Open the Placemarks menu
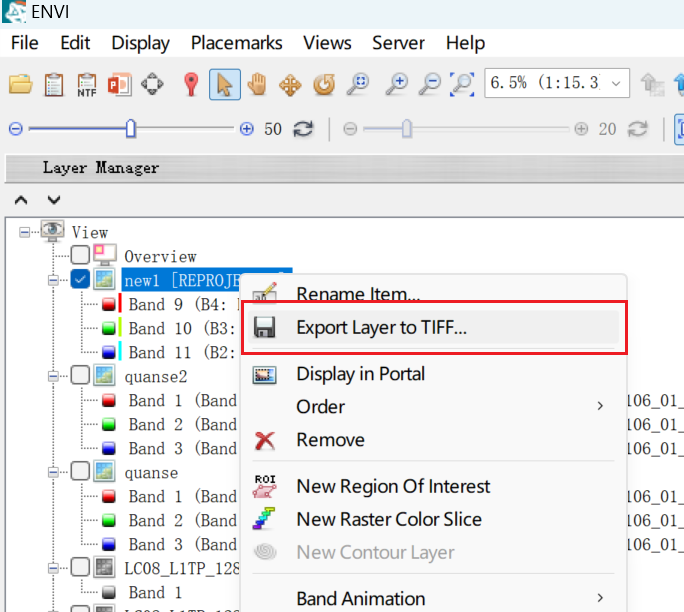This screenshot has width=684, height=612. pos(236,43)
